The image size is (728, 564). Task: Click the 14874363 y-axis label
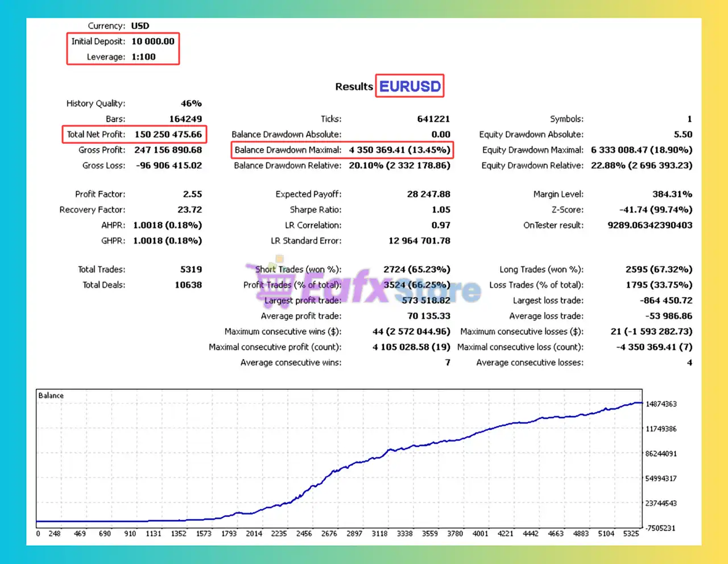661,404
